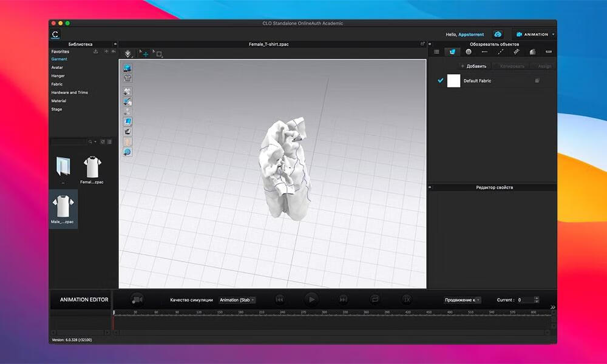Click the Добавить button
607x364 pixels.
pos(473,66)
